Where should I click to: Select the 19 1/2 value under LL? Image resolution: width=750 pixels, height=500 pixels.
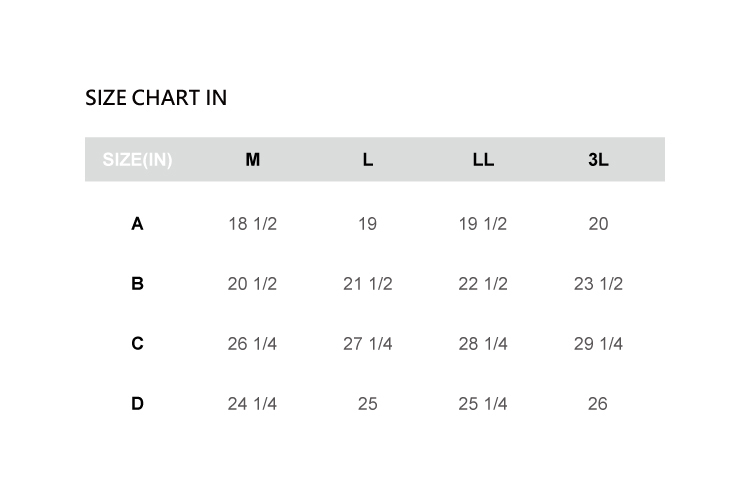click(x=483, y=224)
